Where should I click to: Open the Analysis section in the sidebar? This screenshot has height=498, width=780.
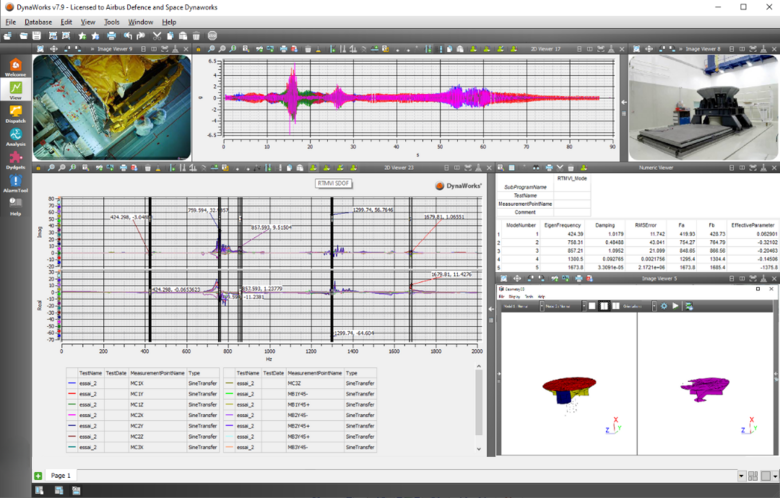pyautogui.click(x=15, y=137)
